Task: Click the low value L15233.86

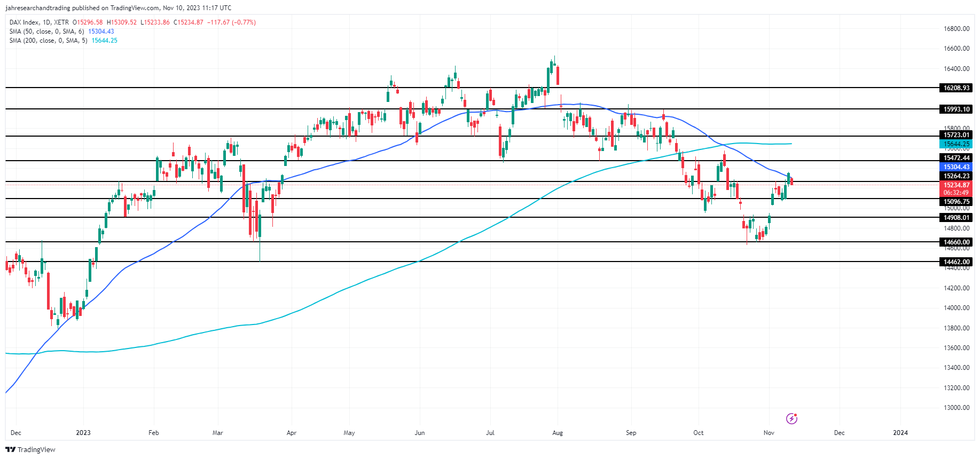Action: point(155,22)
